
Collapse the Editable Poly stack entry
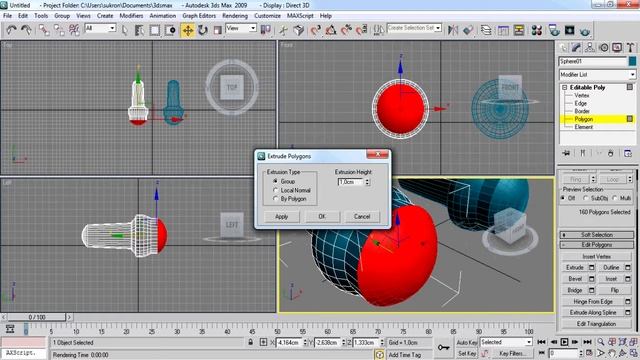(x=564, y=87)
